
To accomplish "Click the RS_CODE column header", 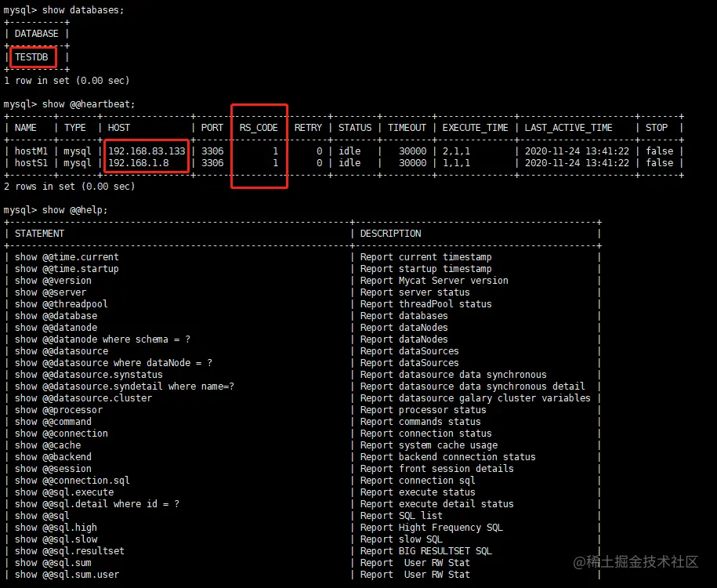I will tap(259, 128).
